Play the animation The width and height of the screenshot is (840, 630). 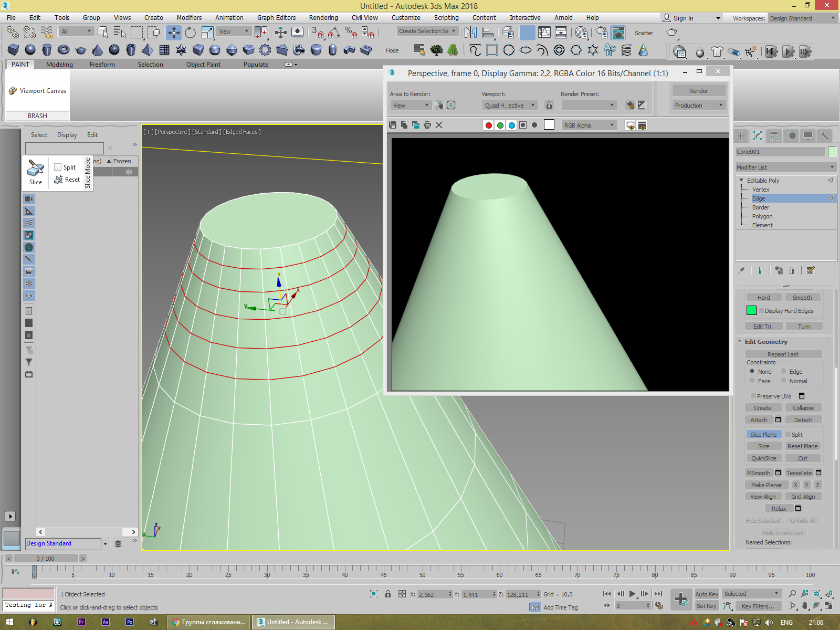point(632,594)
